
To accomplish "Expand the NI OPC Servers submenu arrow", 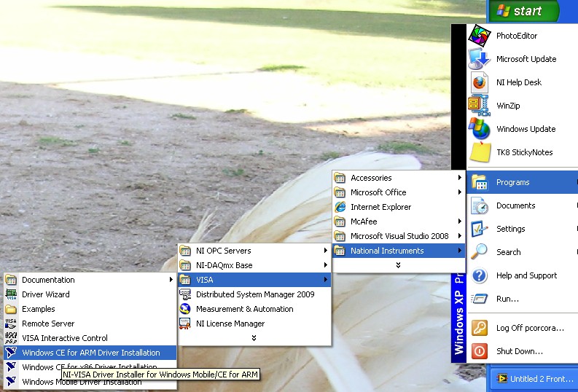I will coord(326,251).
